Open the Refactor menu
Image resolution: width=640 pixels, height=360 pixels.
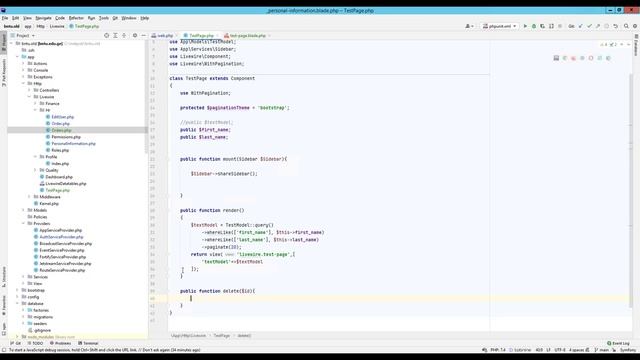(x=76, y=18)
